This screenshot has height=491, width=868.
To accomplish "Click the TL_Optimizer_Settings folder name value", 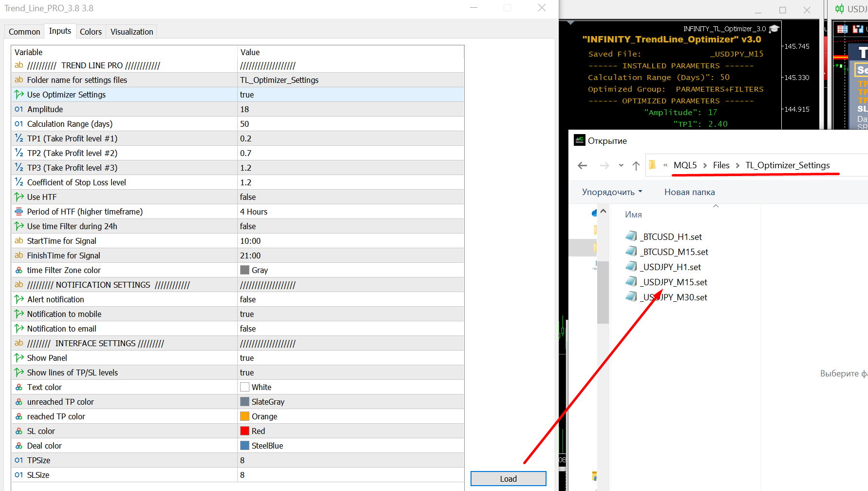I will (279, 80).
